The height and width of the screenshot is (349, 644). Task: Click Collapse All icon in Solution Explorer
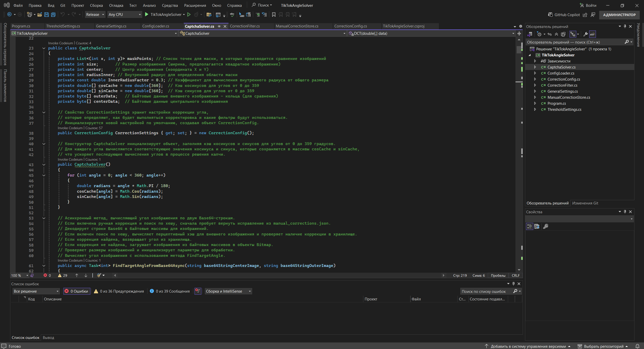tap(556, 34)
